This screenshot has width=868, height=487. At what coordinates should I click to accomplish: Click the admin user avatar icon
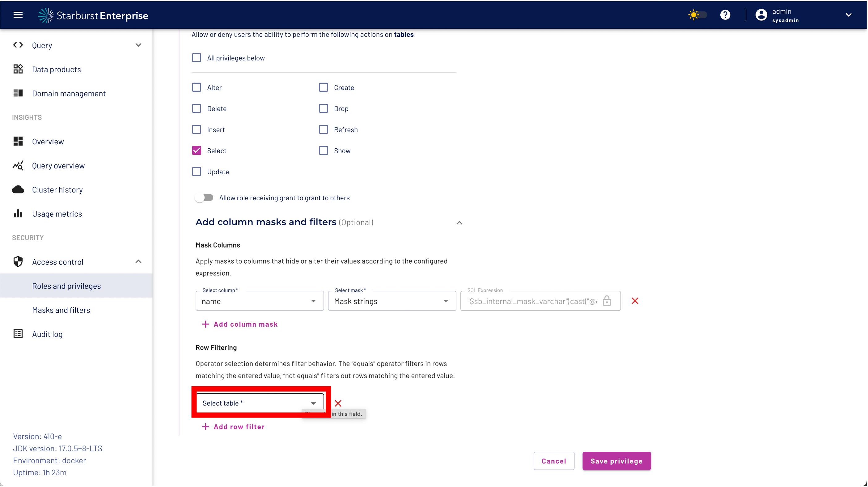click(x=761, y=15)
